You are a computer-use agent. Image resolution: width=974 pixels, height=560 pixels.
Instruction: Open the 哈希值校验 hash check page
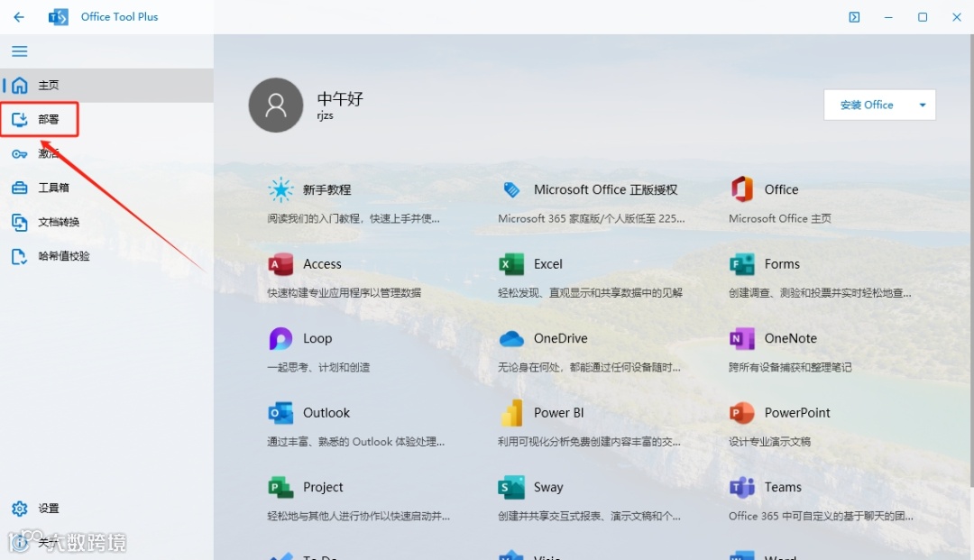click(x=106, y=256)
